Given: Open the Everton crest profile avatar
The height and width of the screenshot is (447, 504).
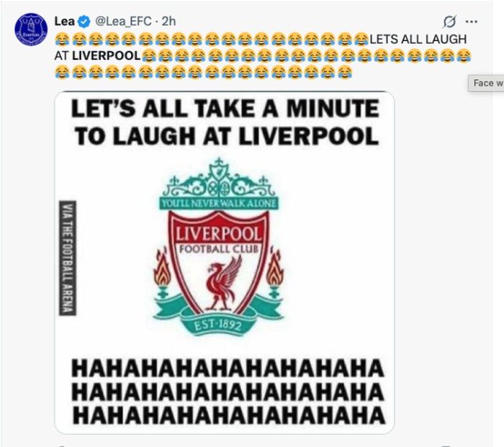Looking at the screenshot, I should click(x=31, y=30).
